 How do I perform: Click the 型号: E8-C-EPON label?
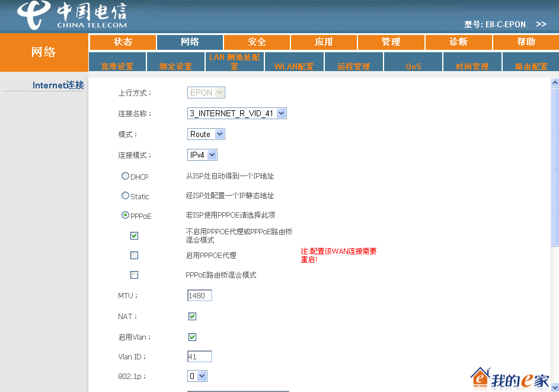pyautogui.click(x=495, y=24)
